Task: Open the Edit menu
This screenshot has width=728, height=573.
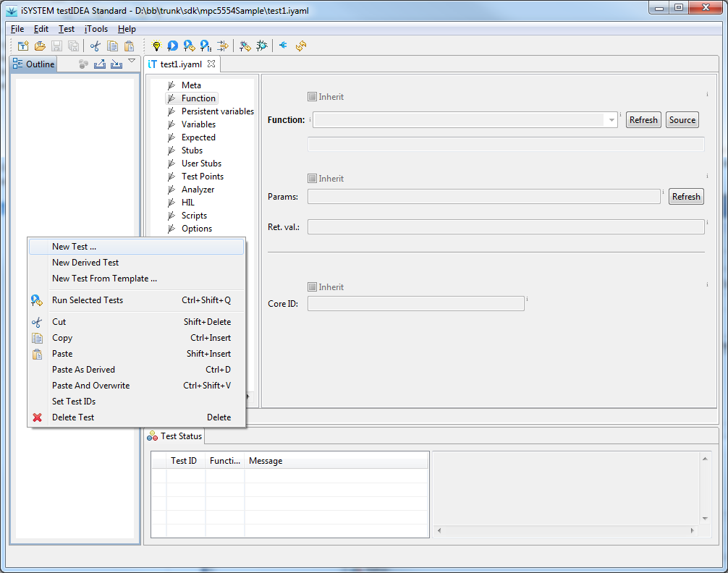Action: tap(41, 29)
